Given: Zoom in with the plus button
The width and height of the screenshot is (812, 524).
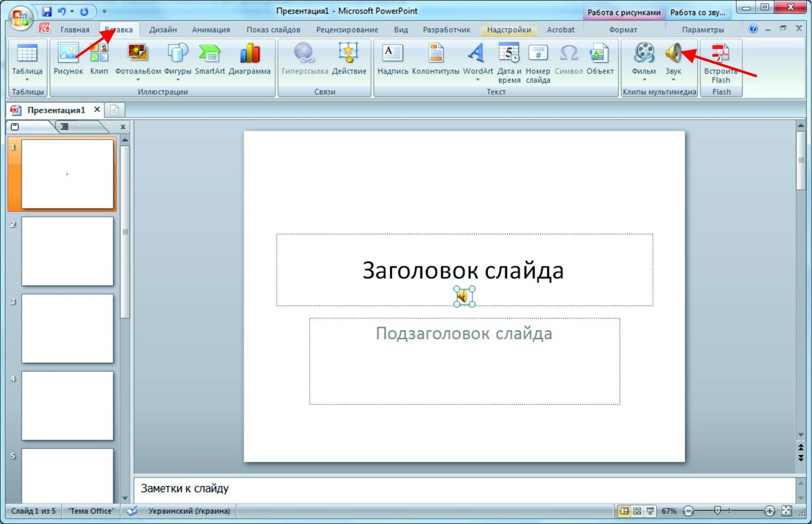Looking at the screenshot, I should pos(769,511).
